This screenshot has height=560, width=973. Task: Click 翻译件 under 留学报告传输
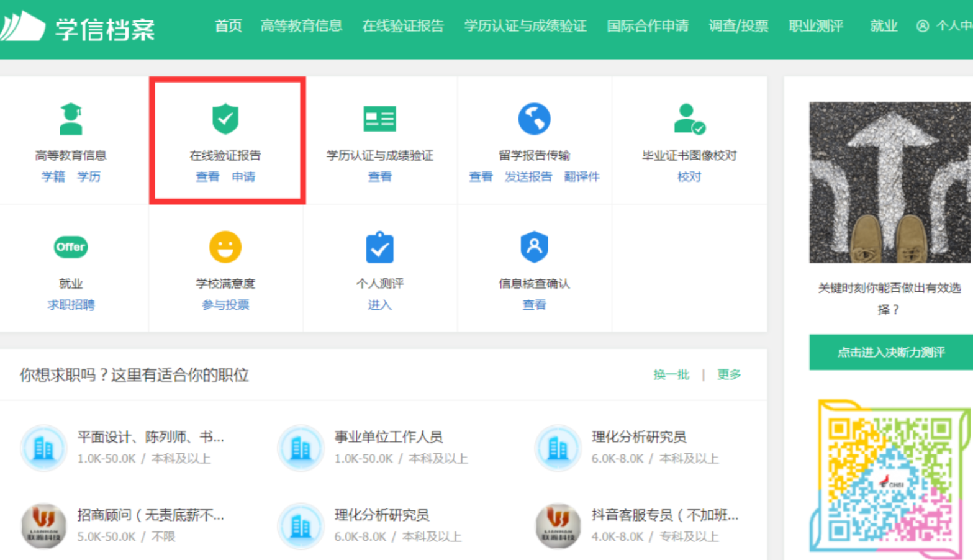582,176
